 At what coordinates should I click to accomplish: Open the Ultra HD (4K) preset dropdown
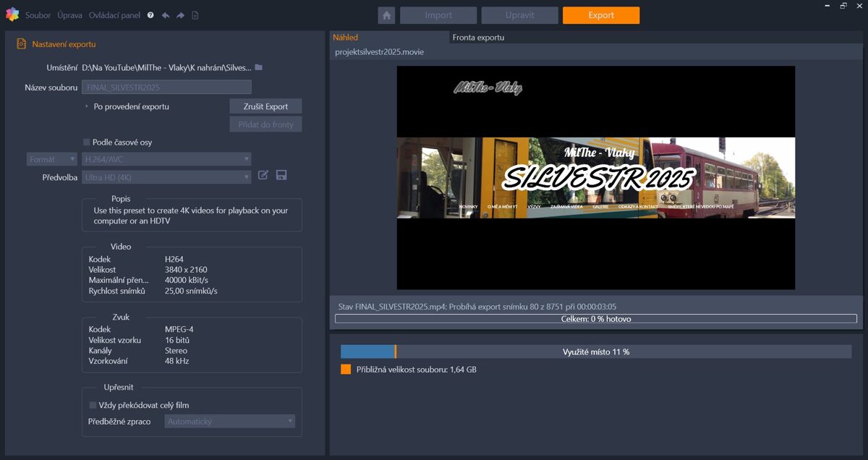tap(166, 176)
